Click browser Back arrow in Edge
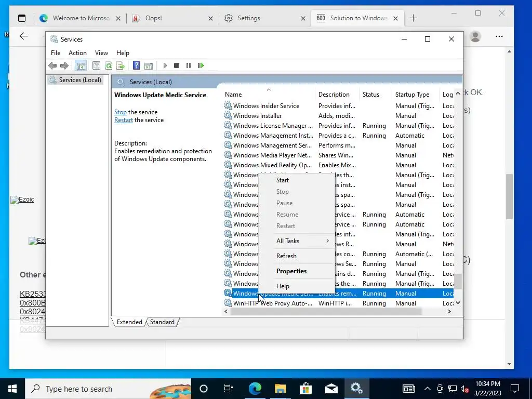Image resolution: width=532 pixels, height=399 pixels. coord(24,36)
